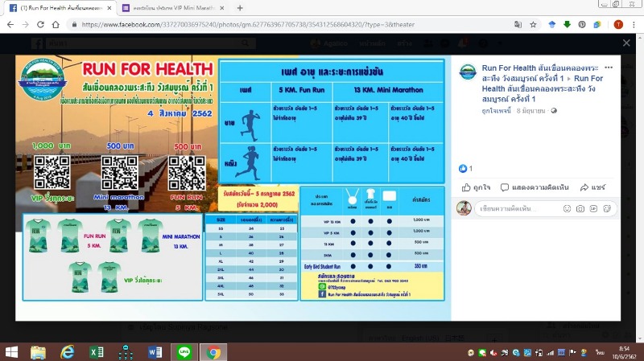Switch to the VIP Mini Marathon tab
The height and width of the screenshot is (361, 644).
click(173, 8)
